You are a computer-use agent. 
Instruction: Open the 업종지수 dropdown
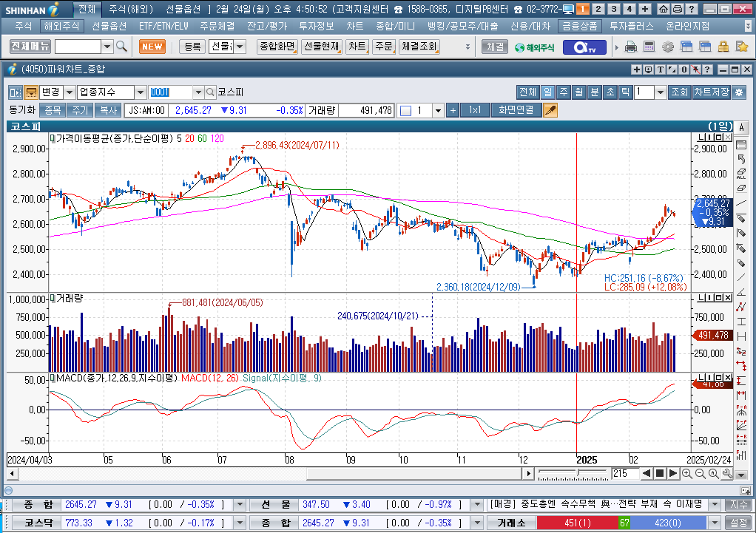point(141,92)
